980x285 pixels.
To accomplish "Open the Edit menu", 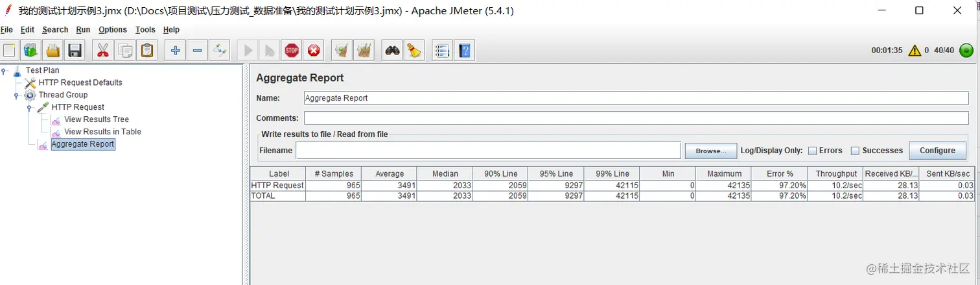I will (27, 30).
